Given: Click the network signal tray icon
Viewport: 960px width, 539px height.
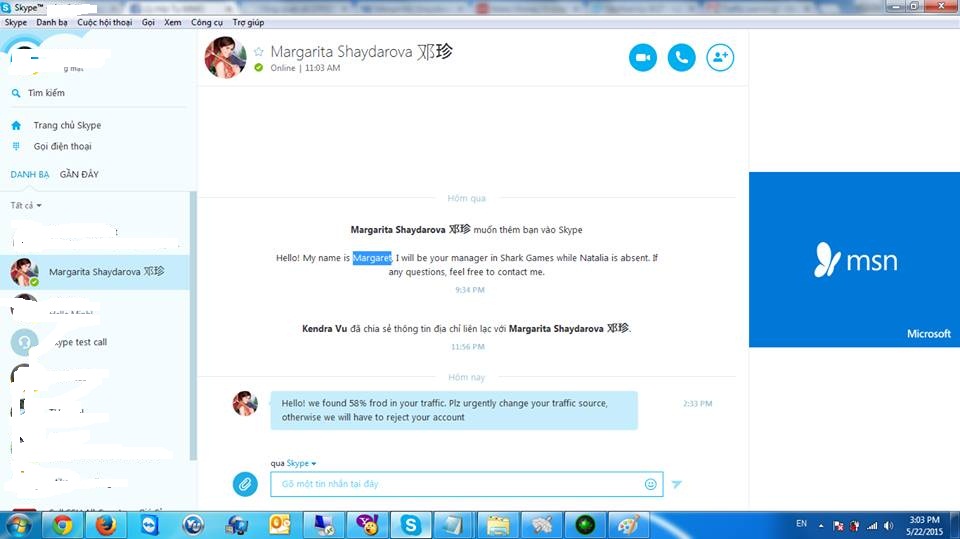Looking at the screenshot, I should tap(872, 526).
